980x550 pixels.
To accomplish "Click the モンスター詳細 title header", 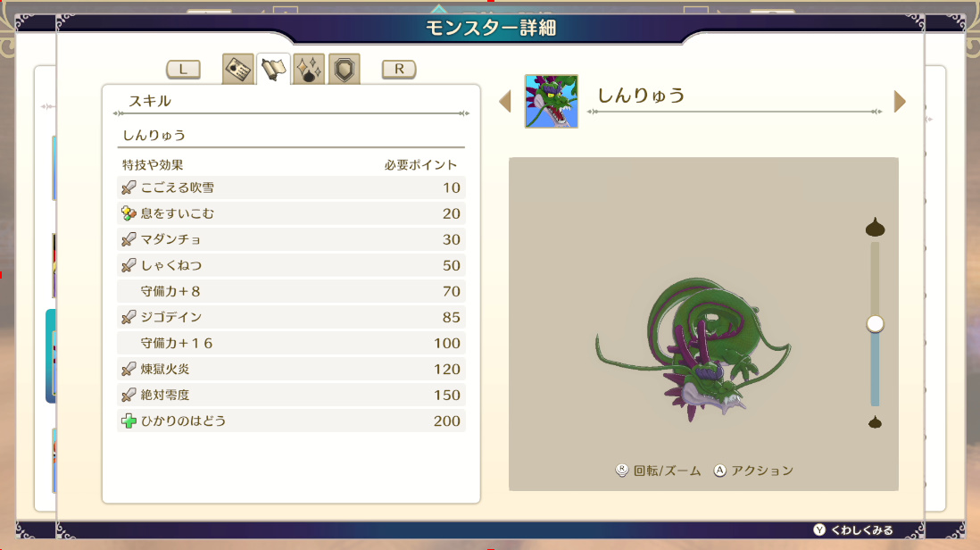I will click(491, 29).
